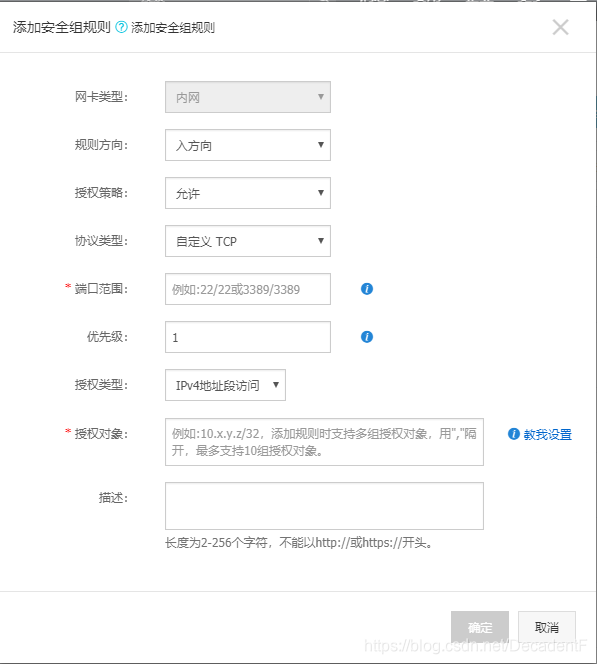The image size is (597, 664).
Task: Click the 端口范围 input field
Action: pyautogui.click(x=248, y=289)
